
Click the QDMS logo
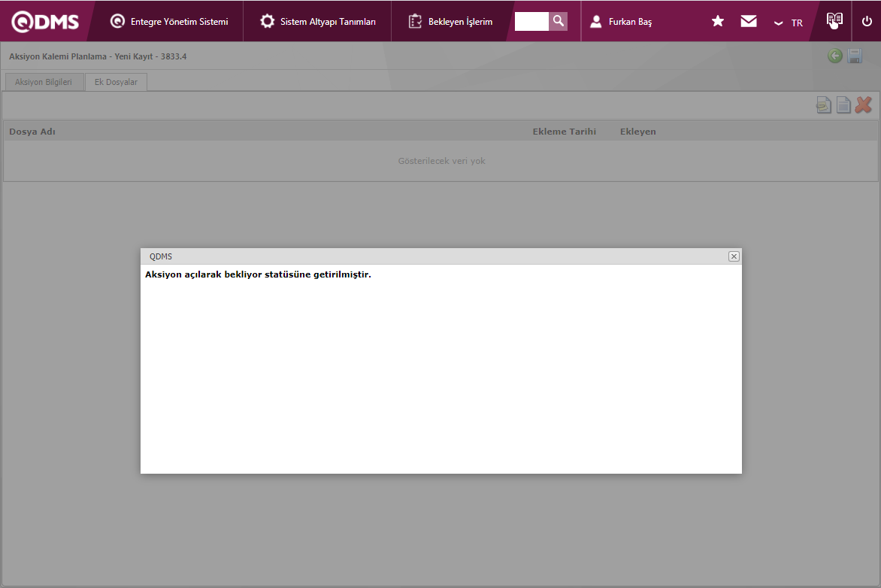pyautogui.click(x=45, y=21)
